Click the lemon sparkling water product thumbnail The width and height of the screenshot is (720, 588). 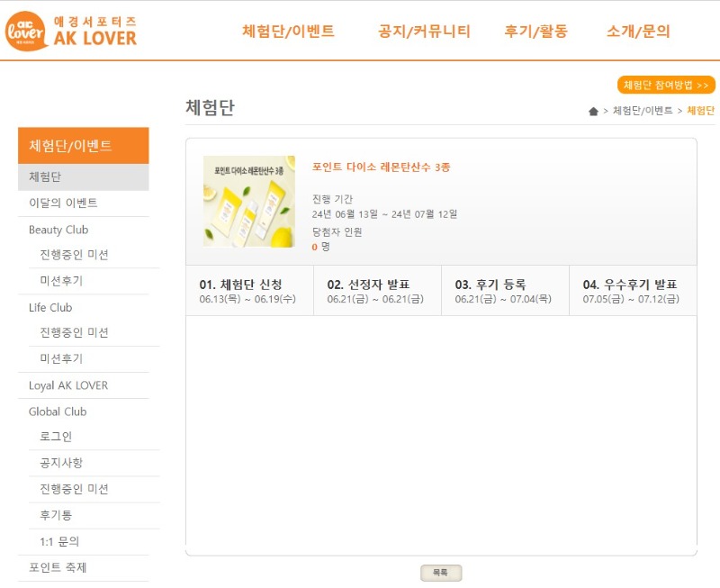coord(249,201)
